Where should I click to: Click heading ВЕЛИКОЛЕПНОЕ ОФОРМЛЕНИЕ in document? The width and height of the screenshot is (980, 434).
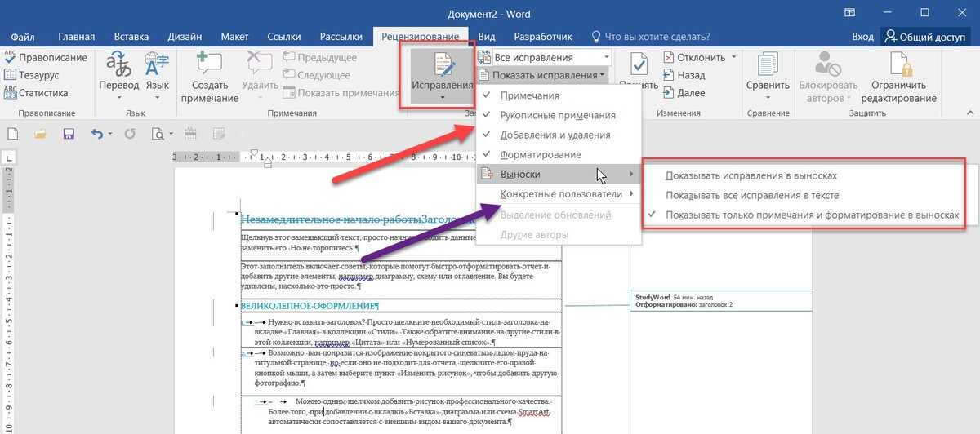click(x=310, y=306)
